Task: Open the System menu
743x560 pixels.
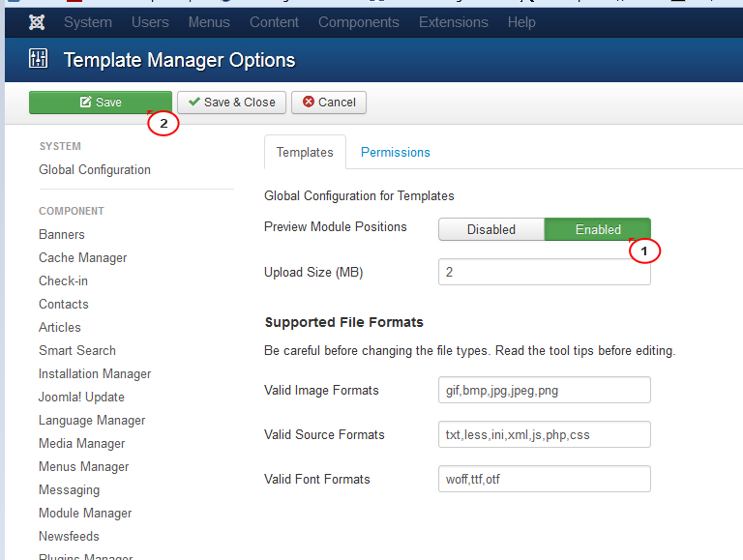Action: coord(88,21)
